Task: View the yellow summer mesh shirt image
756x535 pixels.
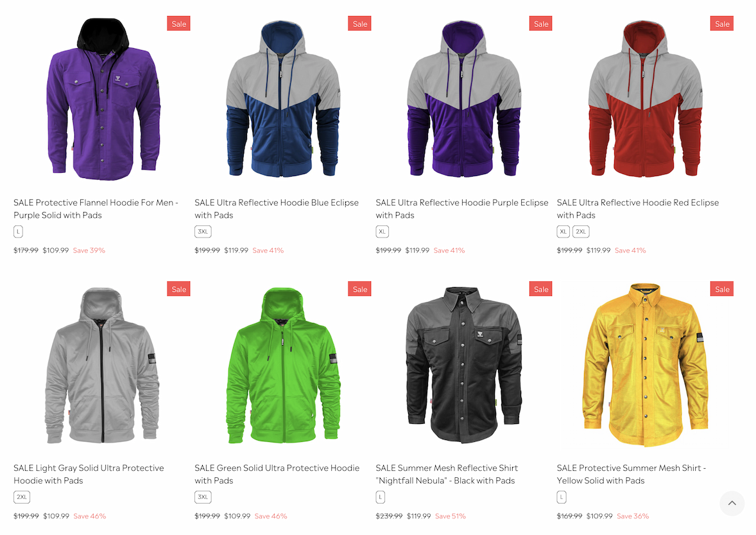Action: (645, 365)
